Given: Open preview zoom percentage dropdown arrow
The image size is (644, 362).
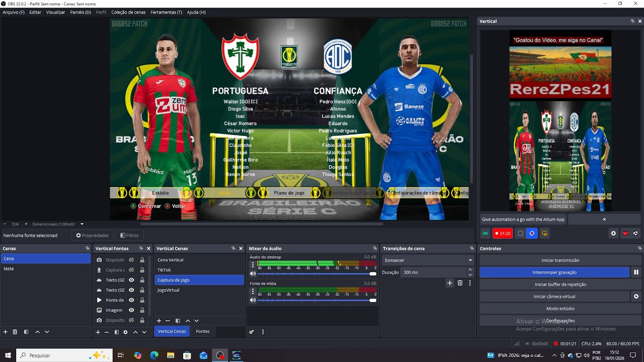Looking at the screenshot, I should (82, 224).
